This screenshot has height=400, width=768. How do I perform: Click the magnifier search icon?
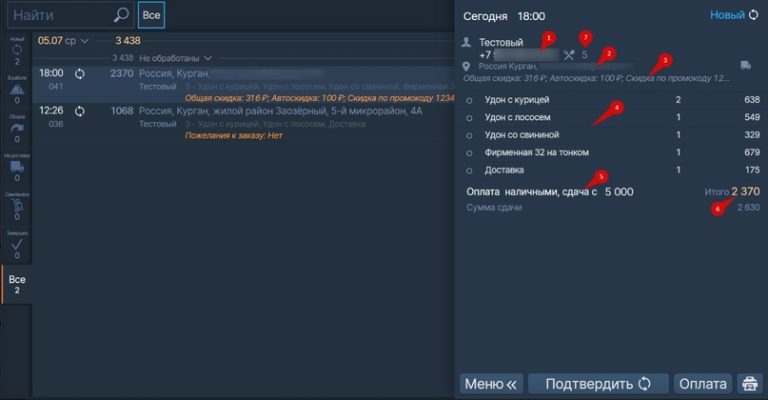[x=121, y=15]
